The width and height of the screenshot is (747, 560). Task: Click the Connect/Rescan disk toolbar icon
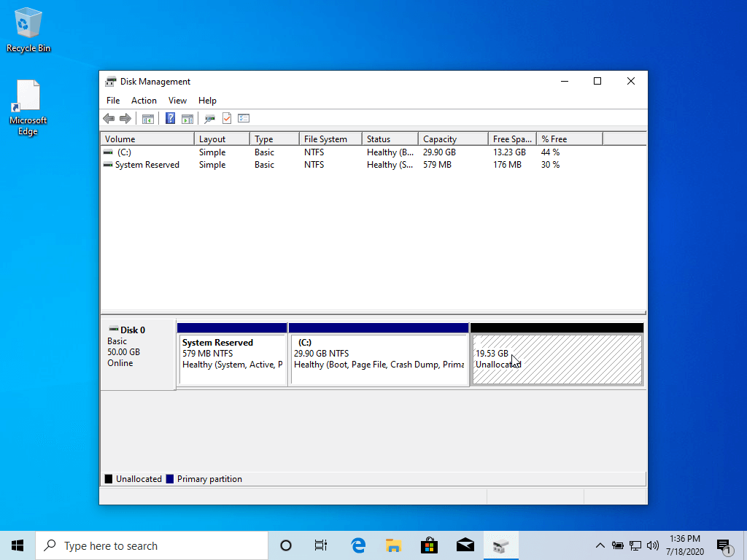209,118
